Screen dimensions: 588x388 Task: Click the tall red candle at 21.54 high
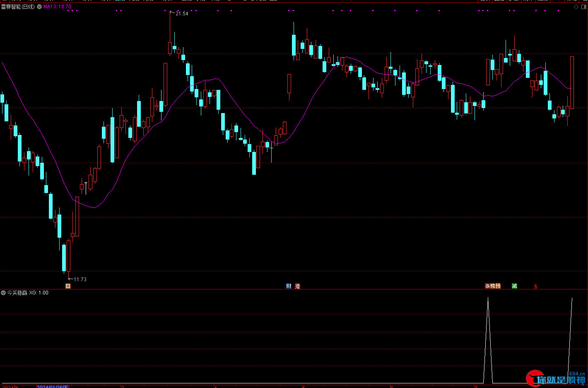(170, 48)
